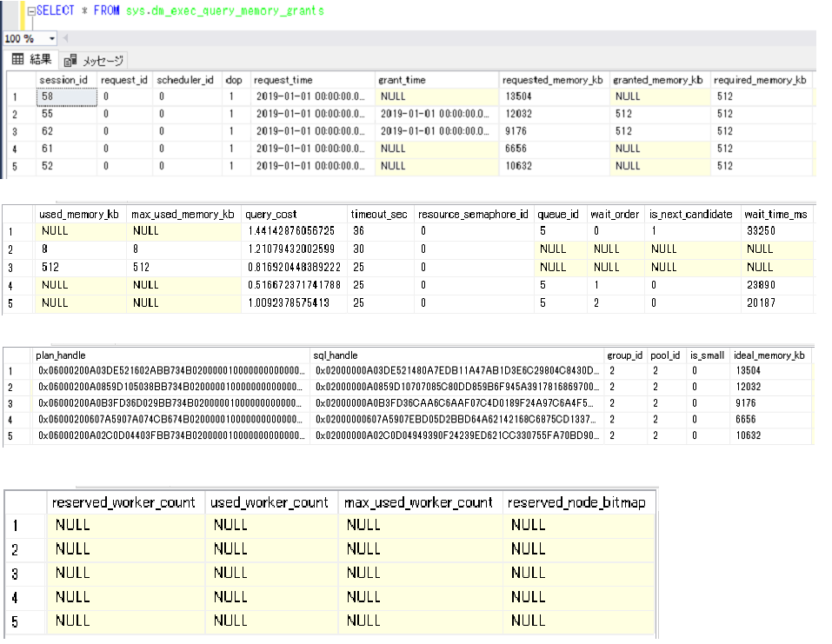
Task: Click wait_time_ms cell 23890
Action: pyautogui.click(x=776, y=285)
